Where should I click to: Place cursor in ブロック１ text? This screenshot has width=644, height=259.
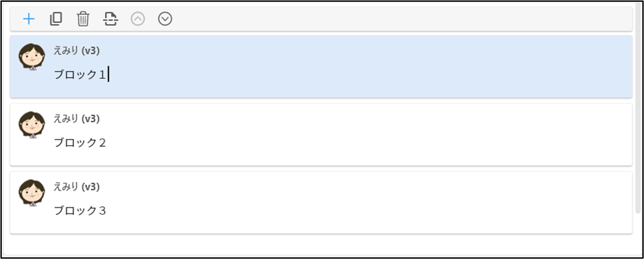pyautogui.click(x=80, y=75)
